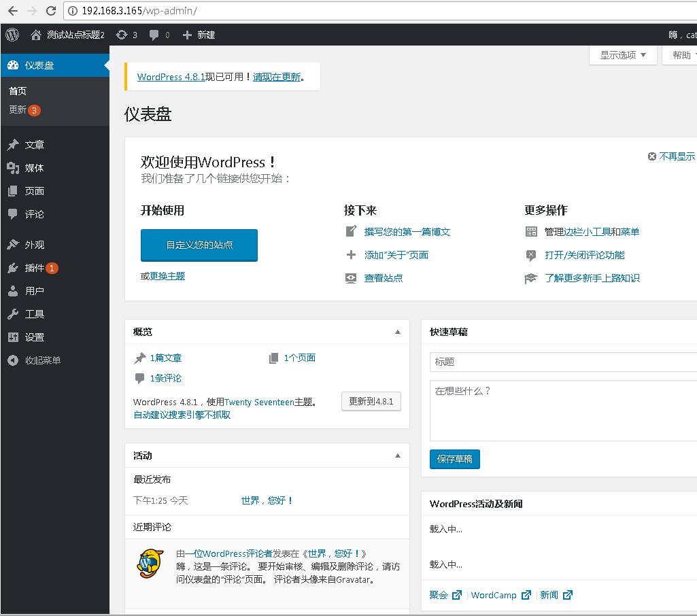The image size is (697, 616).
Task: Click the 媒体 media icon in sidebar
Action: 13,167
